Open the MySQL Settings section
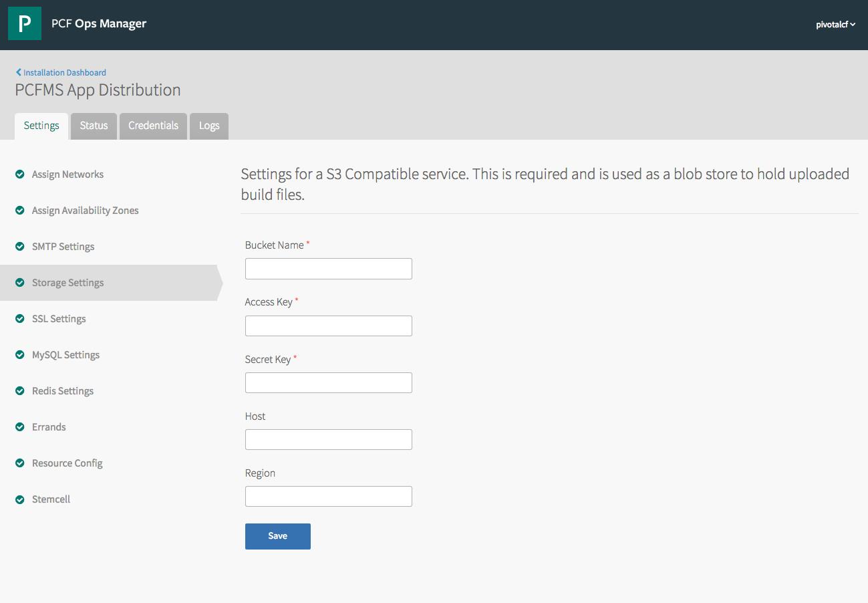Screen dimensions: 868x603 65,355
